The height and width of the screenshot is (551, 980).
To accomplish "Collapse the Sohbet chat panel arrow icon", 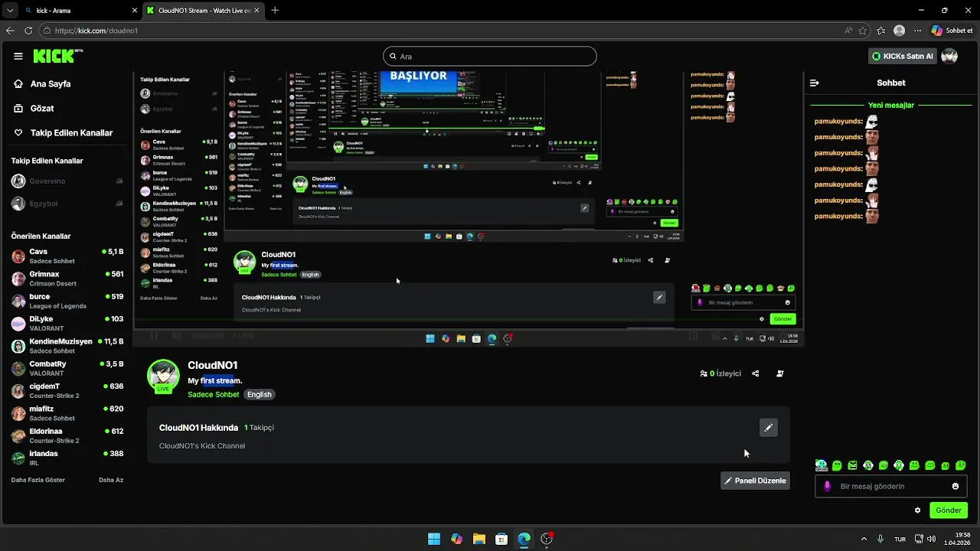I will (x=815, y=83).
